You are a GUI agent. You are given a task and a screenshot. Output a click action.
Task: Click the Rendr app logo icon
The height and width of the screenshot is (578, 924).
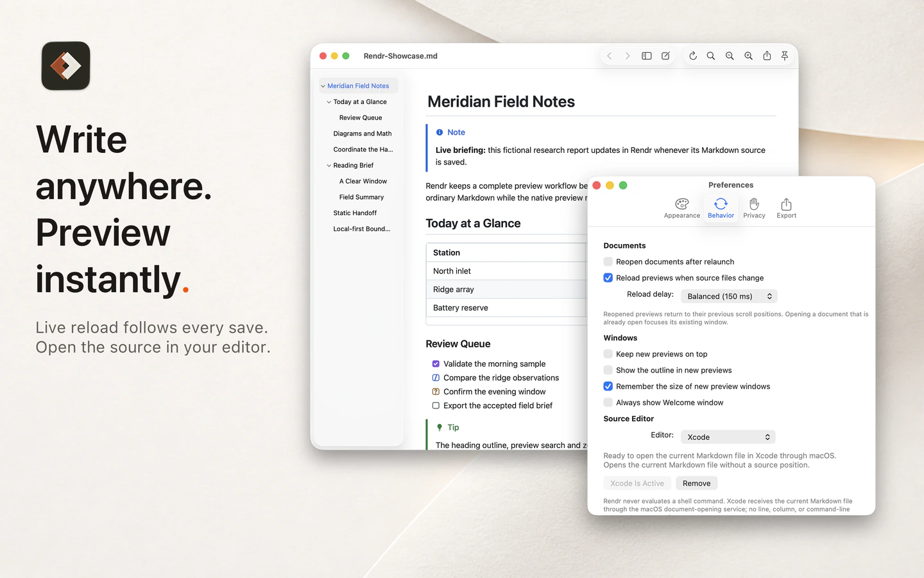pos(66,66)
